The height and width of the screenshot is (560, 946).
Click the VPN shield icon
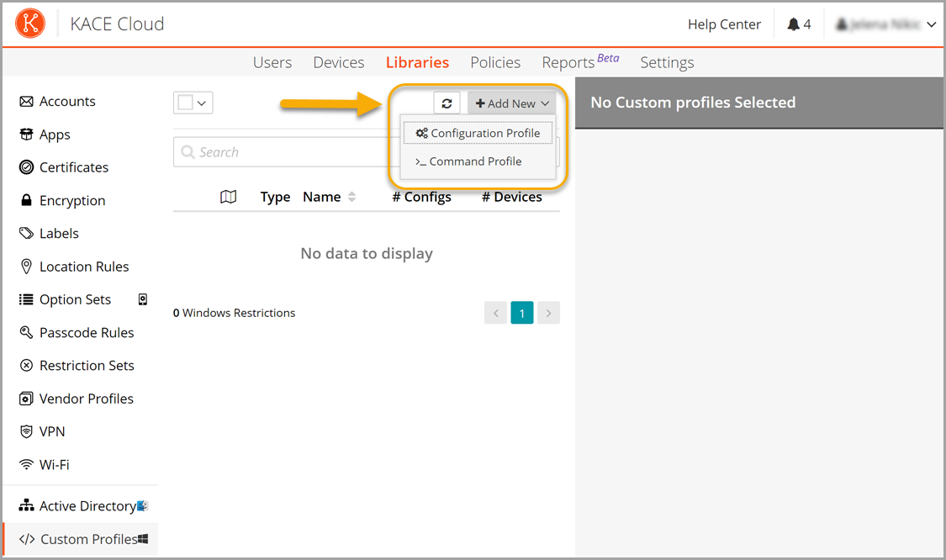point(26,431)
